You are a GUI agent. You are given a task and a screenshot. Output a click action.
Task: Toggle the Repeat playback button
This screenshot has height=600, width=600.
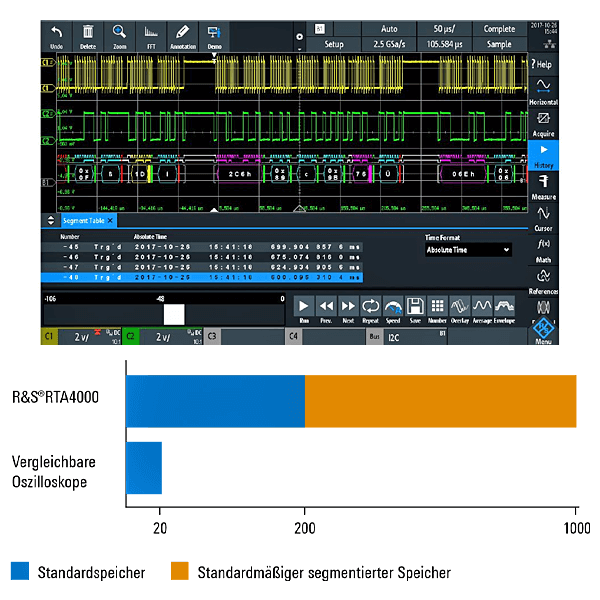click(370, 306)
